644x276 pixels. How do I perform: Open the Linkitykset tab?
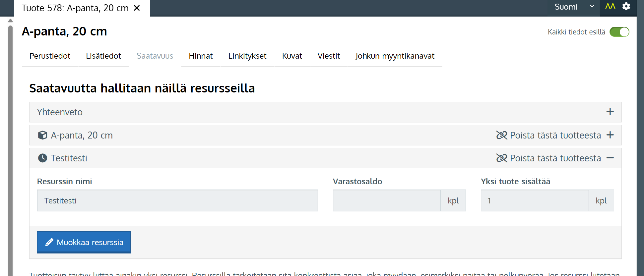[247, 56]
